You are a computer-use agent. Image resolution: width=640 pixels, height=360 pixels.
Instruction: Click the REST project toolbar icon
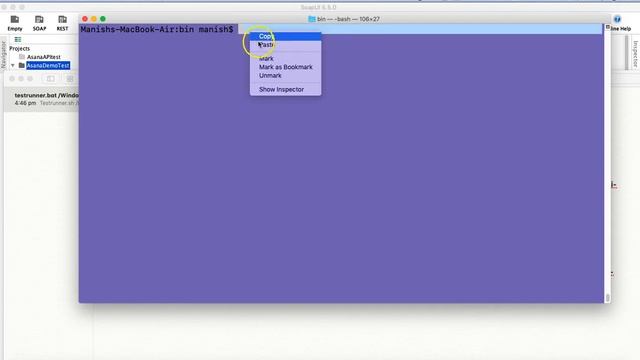coord(62,23)
